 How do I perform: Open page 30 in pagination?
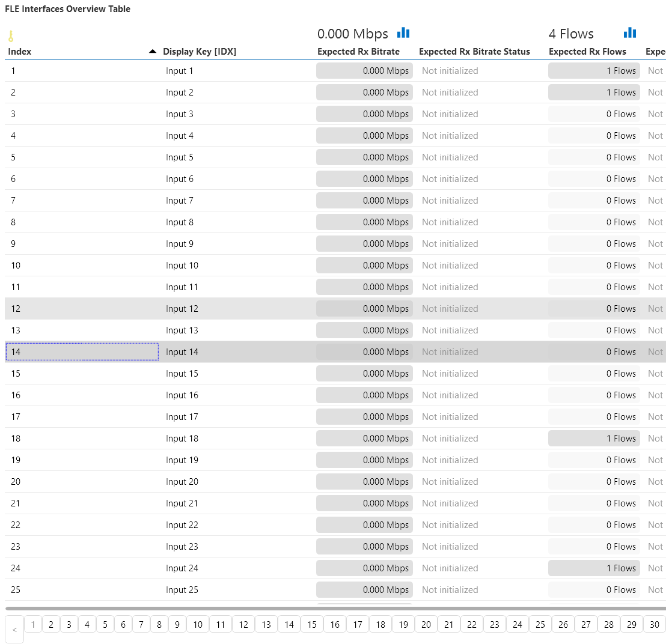pos(655,625)
